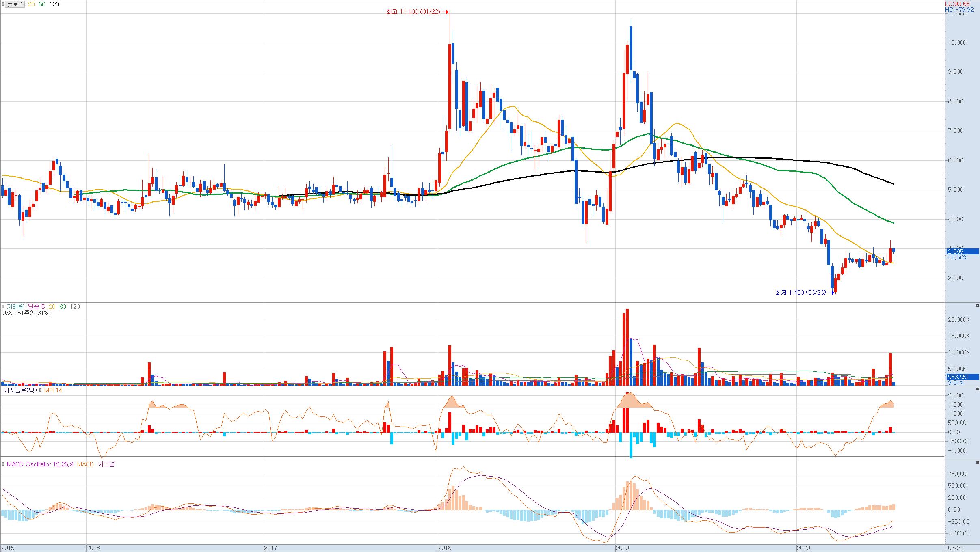Select the 캐시플로(억) indicator label
Screen dimensions: 980x552
20,390
